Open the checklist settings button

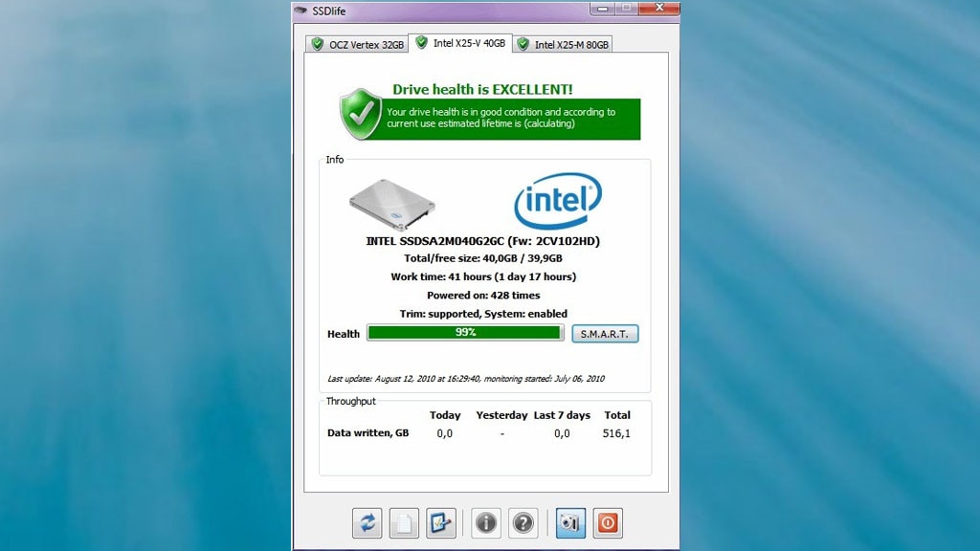tap(441, 523)
